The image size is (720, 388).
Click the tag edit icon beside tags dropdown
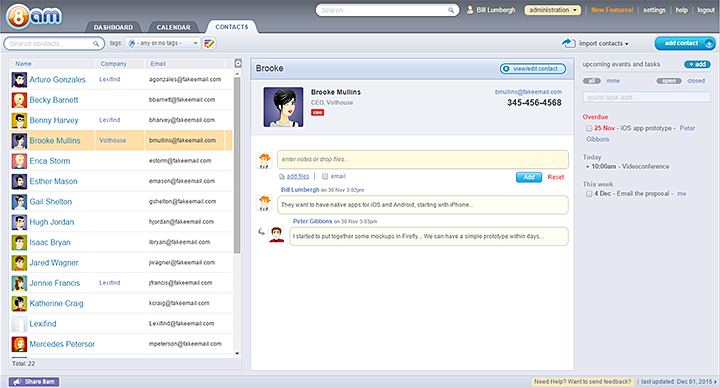coord(209,44)
